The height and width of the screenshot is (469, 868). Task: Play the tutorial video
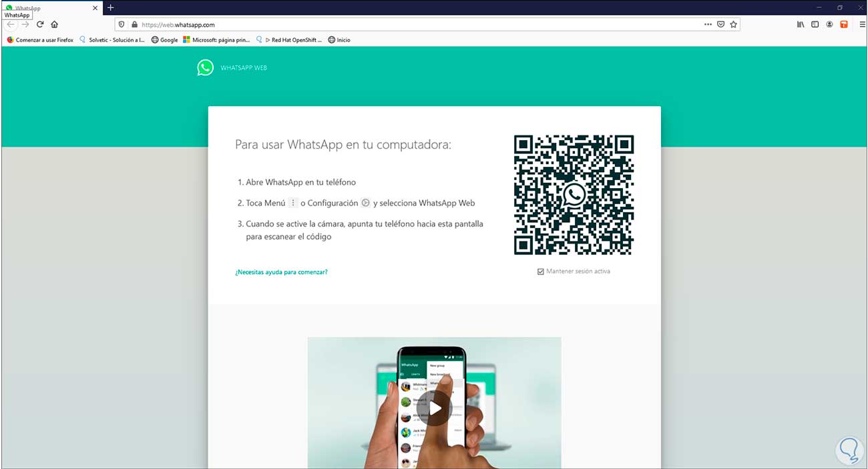pyautogui.click(x=435, y=408)
